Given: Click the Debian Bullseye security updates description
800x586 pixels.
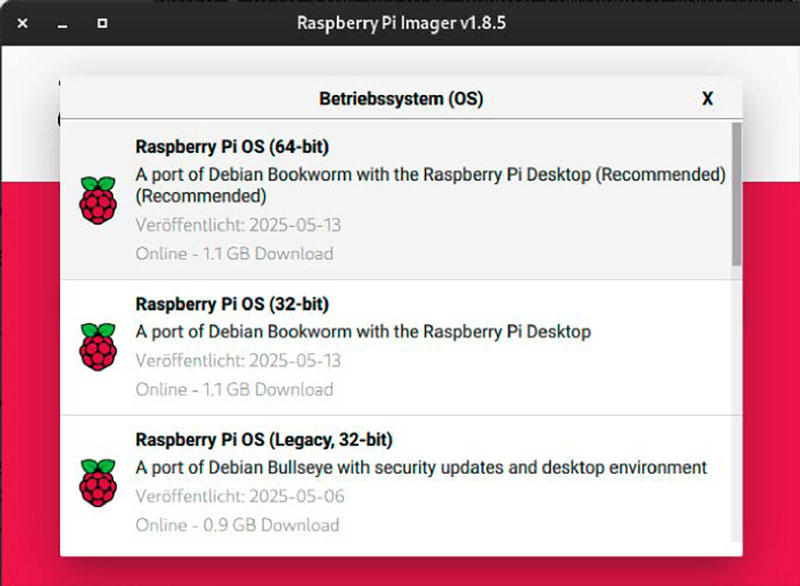Looking at the screenshot, I should tap(421, 467).
